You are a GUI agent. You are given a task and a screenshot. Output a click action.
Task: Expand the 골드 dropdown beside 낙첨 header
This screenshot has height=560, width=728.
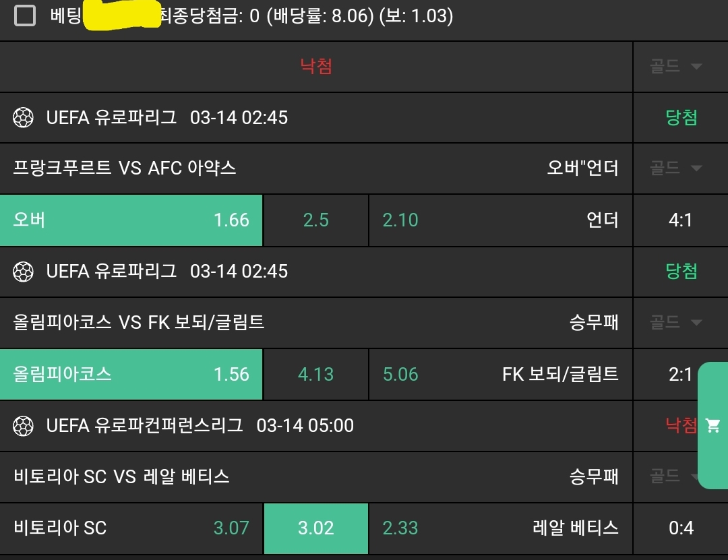[x=676, y=66]
